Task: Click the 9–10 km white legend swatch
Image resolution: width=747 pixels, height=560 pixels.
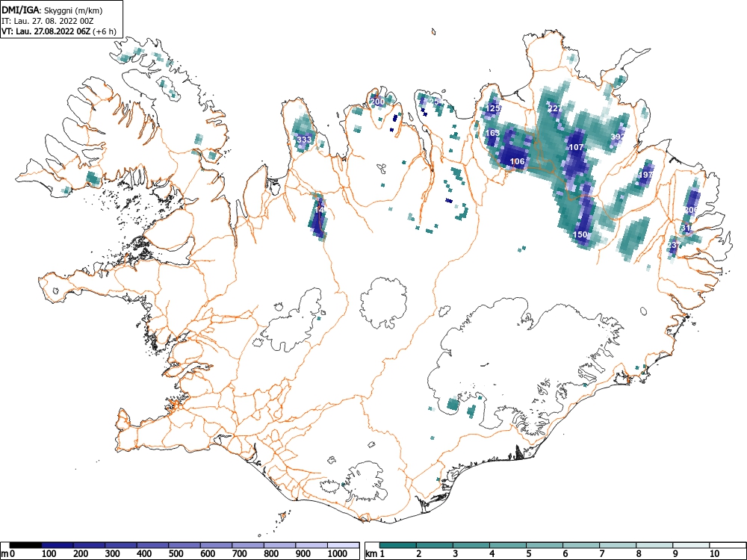Action: (x=691, y=545)
